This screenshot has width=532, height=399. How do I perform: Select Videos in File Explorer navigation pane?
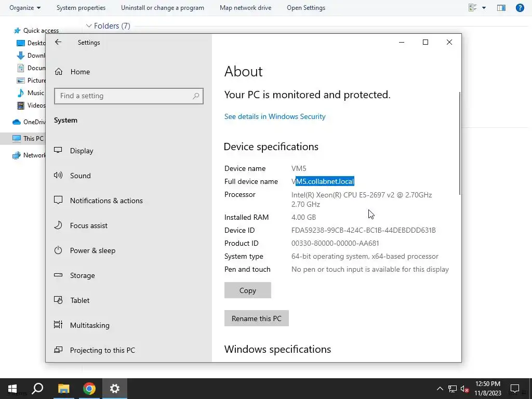coord(31,105)
